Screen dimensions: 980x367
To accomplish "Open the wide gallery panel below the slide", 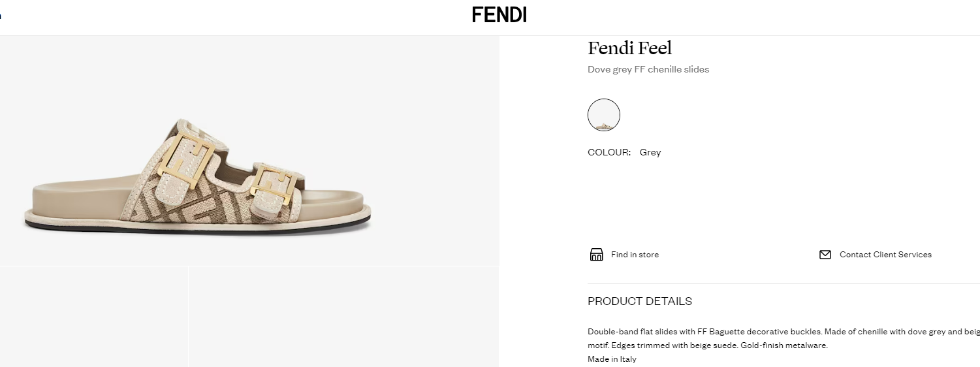I will (x=343, y=316).
